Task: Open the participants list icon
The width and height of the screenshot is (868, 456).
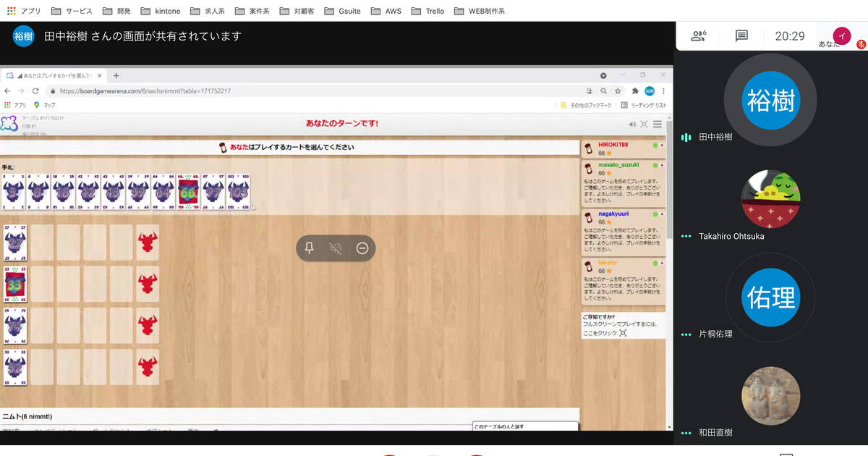Action: (x=698, y=35)
